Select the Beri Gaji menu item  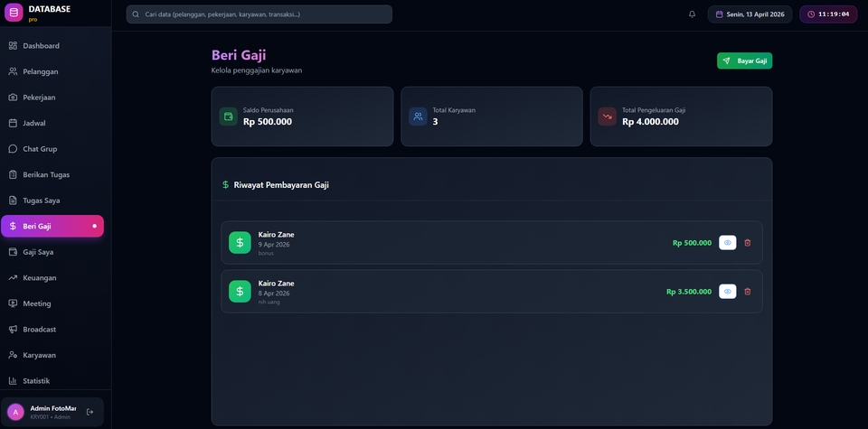[x=52, y=226]
